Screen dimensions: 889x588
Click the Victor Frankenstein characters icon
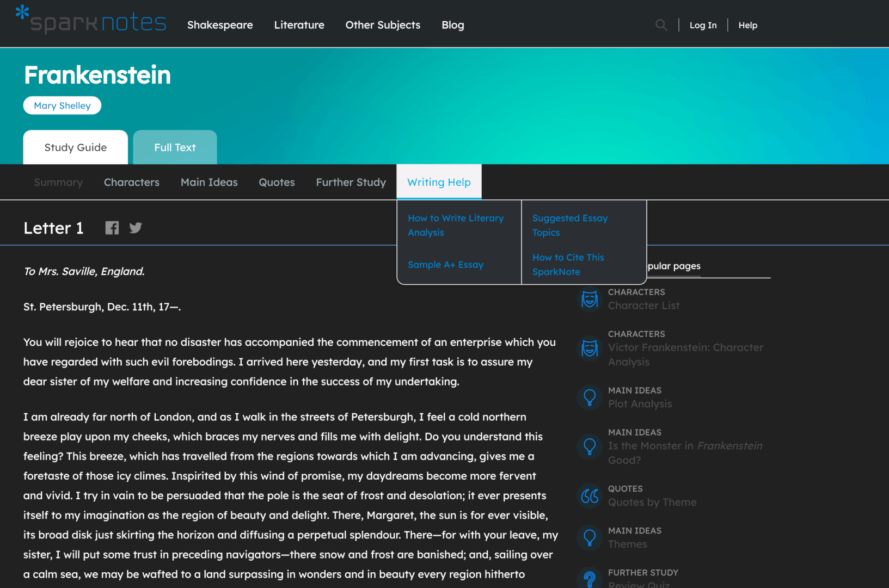[x=589, y=349]
